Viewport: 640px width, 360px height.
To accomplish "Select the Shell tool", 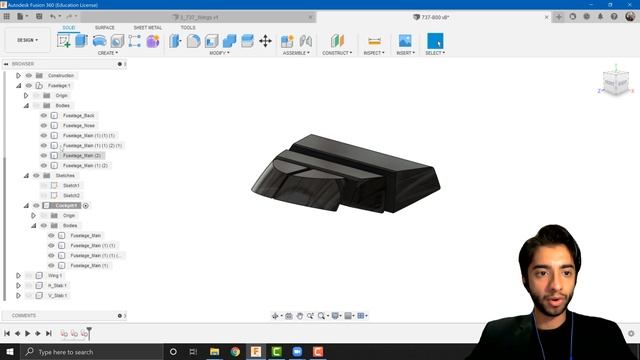I will pos(211,41).
